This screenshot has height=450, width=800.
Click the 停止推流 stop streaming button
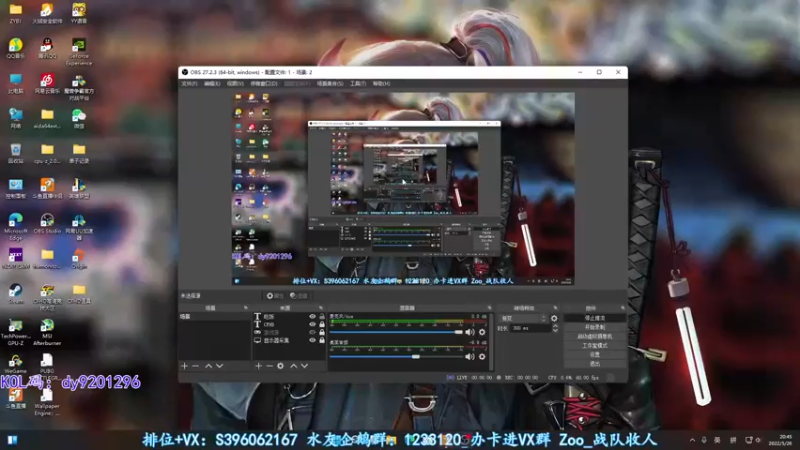coord(595,318)
